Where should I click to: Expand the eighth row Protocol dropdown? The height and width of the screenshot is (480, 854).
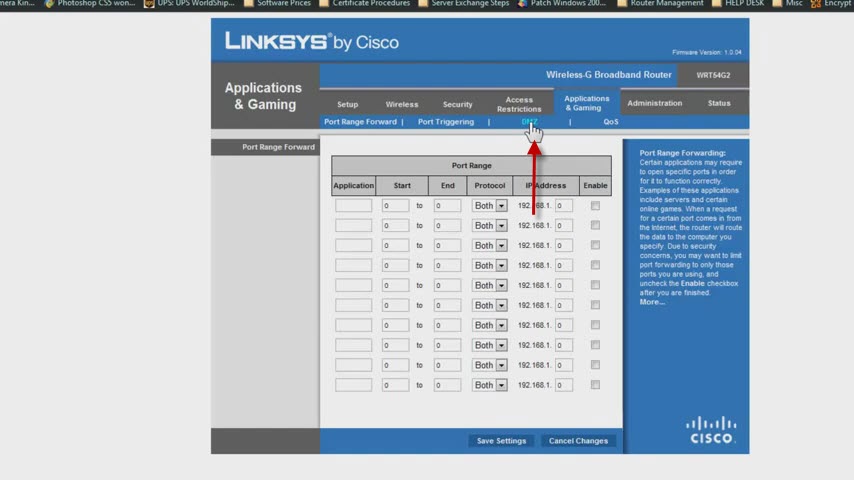click(489, 345)
